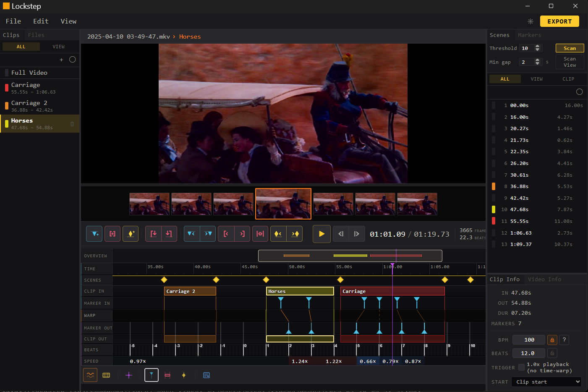Step forward one frame
This screenshot has height=392, width=588.
[357, 234]
